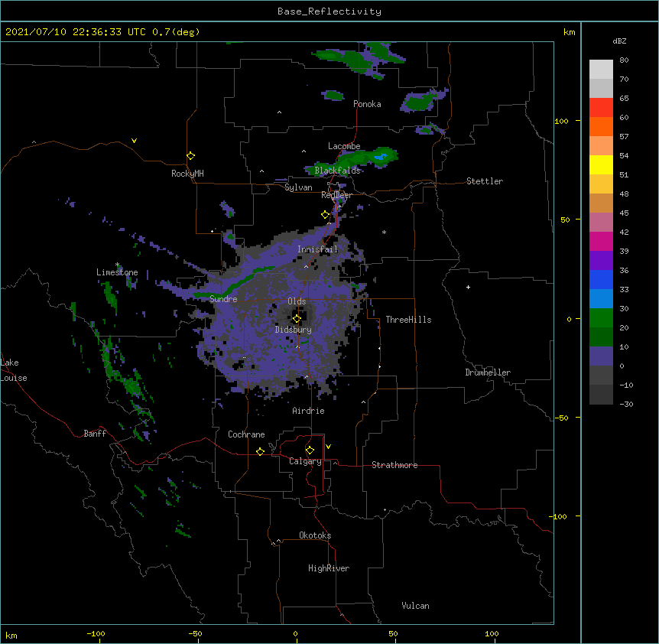The image size is (659, 644).
Task: Click the Sundre city label
Action: pyautogui.click(x=223, y=299)
